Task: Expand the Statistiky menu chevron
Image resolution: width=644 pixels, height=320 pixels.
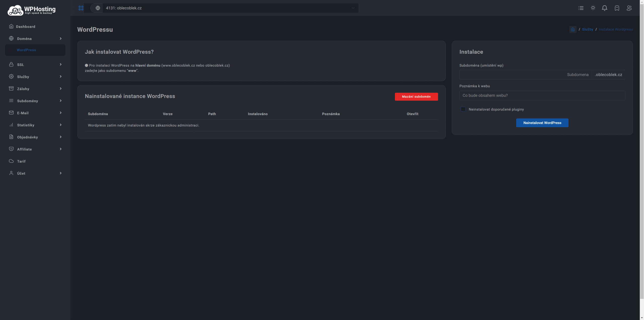Action: pyautogui.click(x=61, y=125)
